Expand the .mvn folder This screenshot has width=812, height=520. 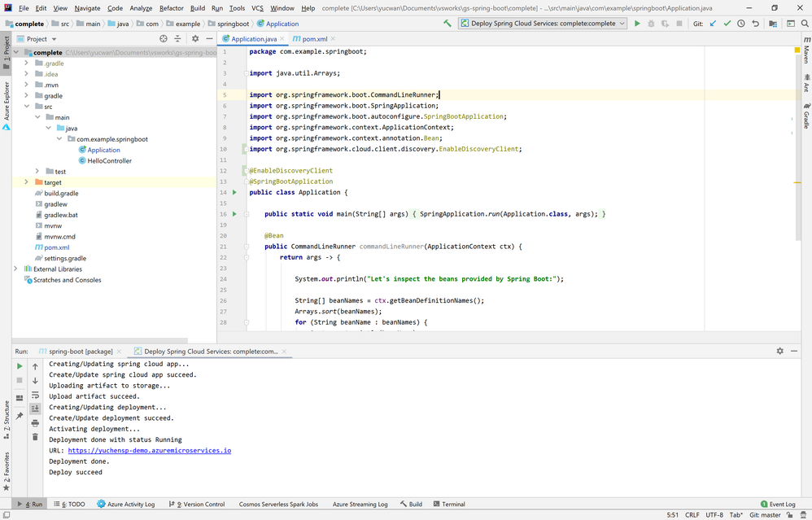pos(26,85)
